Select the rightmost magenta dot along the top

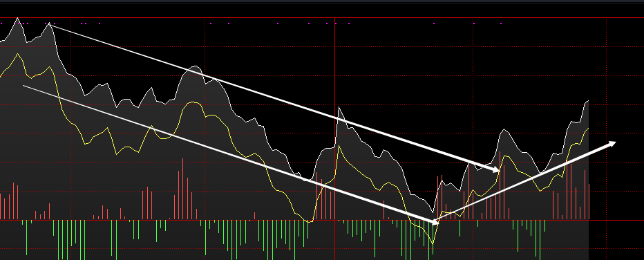click(501, 24)
